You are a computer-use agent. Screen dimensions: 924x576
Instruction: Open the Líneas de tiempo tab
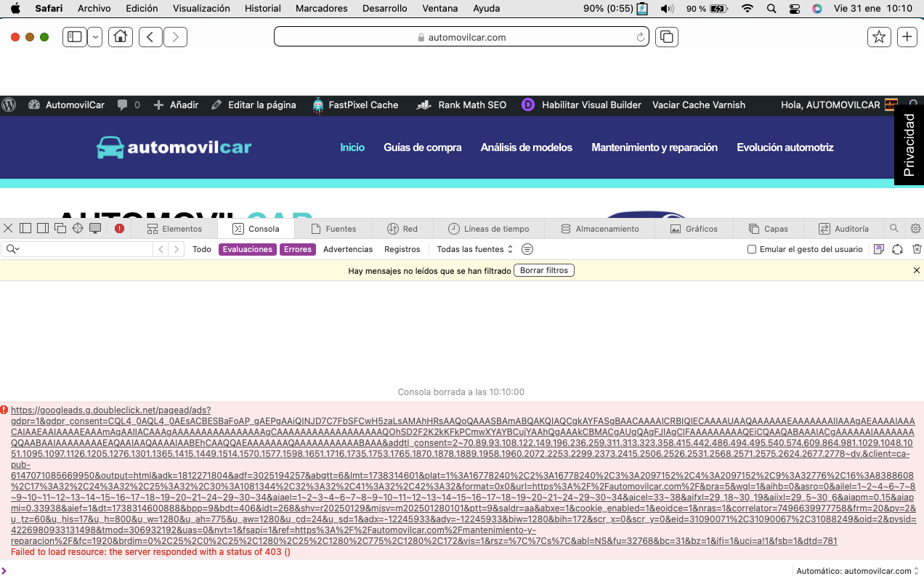pos(488,228)
